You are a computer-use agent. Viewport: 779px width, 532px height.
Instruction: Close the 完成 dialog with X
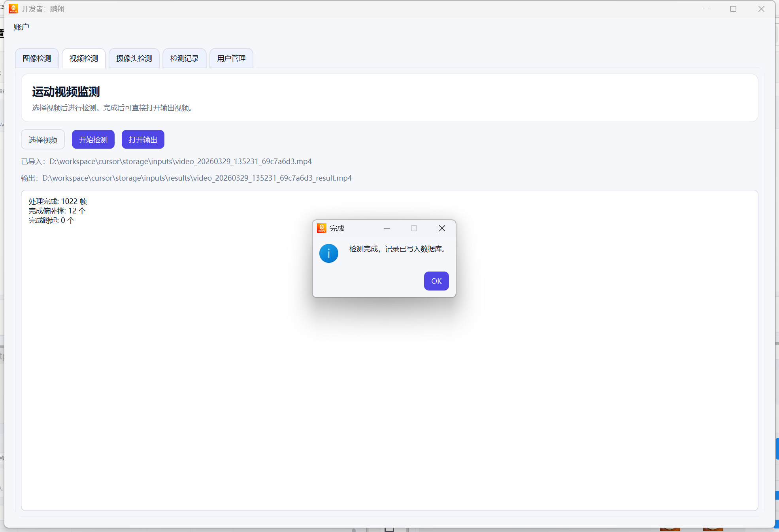click(442, 228)
